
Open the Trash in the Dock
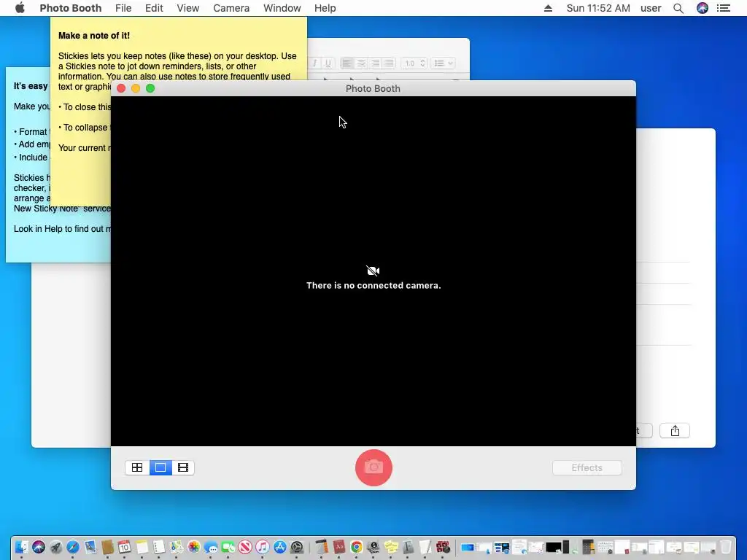coord(726,547)
